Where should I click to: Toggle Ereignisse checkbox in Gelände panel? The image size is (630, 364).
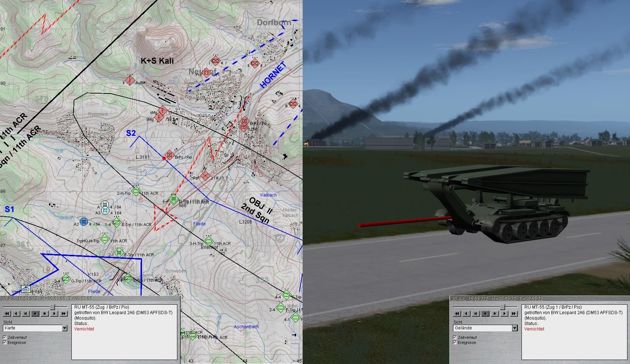pos(455,343)
